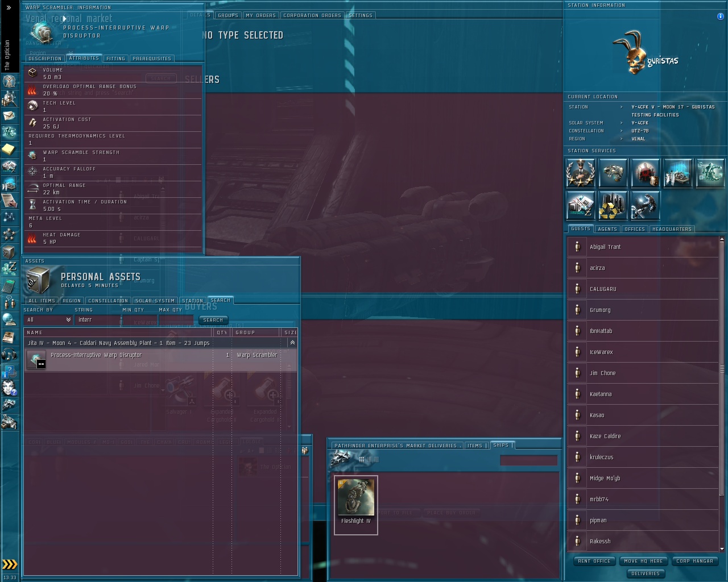Select guest CALUGARU in the list

point(643,289)
